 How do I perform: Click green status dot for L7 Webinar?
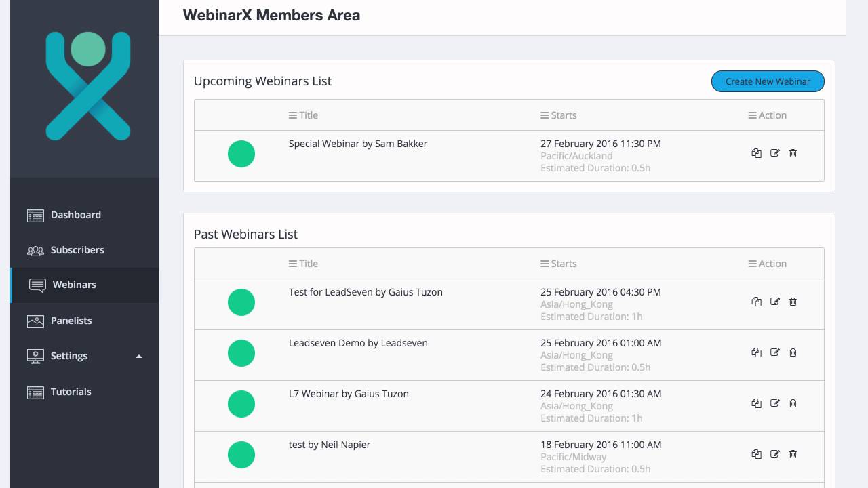(241, 404)
